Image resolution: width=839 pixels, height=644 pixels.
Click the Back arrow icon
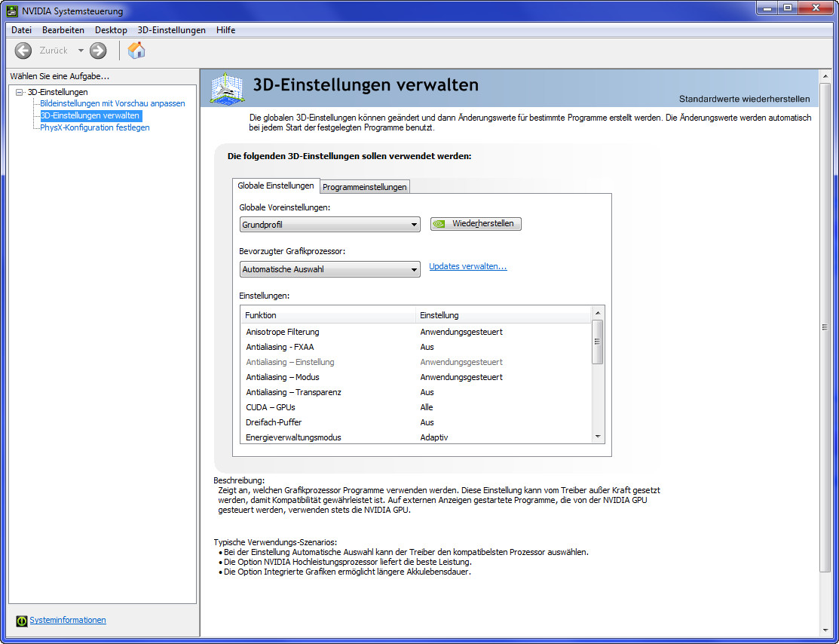pyautogui.click(x=23, y=51)
